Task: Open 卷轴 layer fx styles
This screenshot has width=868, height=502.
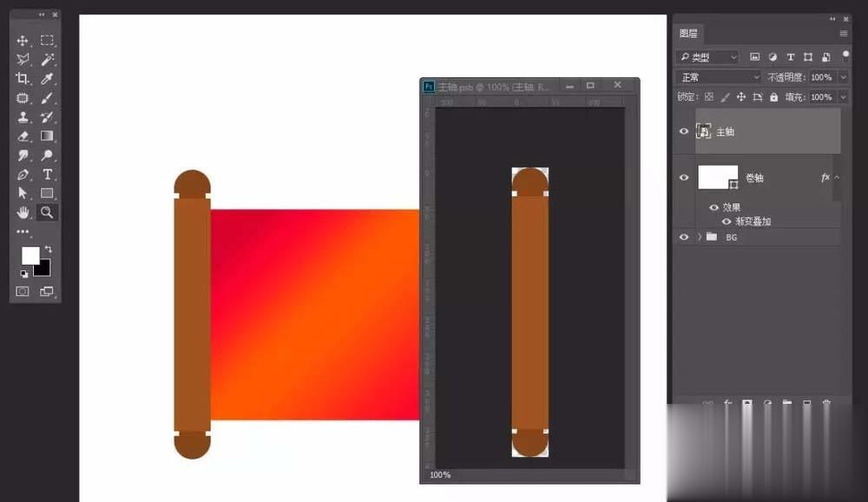Action: 825,177
